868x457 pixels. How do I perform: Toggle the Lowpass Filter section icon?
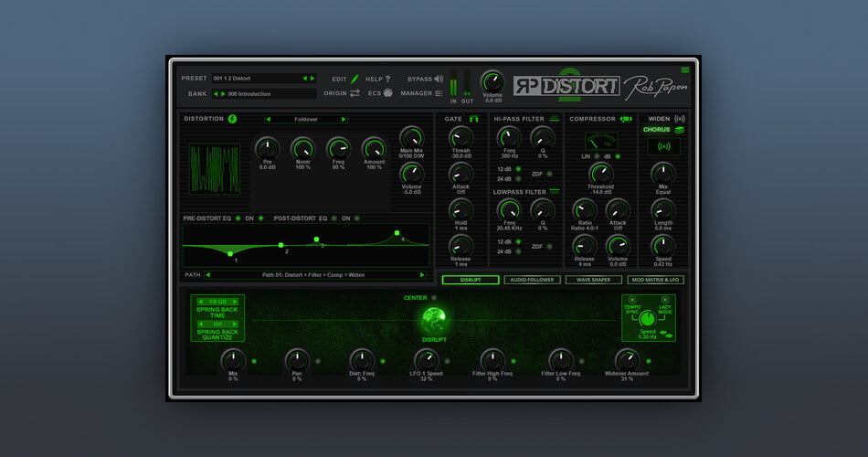pyautogui.click(x=554, y=192)
